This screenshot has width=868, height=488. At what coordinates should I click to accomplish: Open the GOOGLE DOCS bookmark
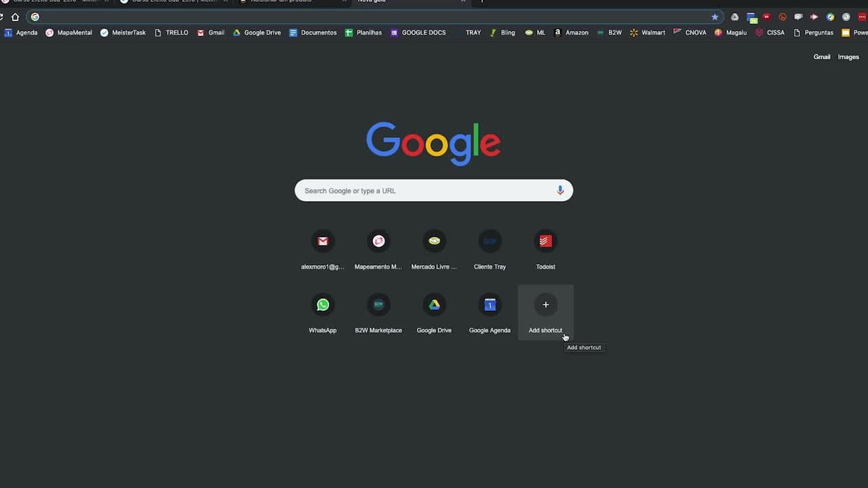[418, 33]
